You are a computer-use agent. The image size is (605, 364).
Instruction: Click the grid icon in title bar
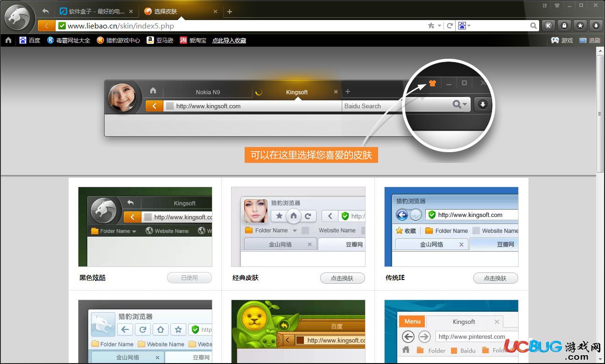[545, 6]
